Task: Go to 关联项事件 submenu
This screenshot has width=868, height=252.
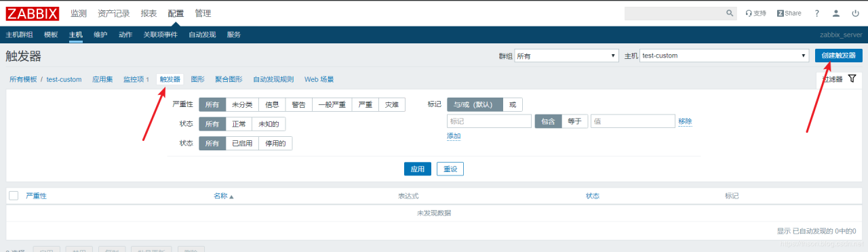Action: (x=160, y=35)
